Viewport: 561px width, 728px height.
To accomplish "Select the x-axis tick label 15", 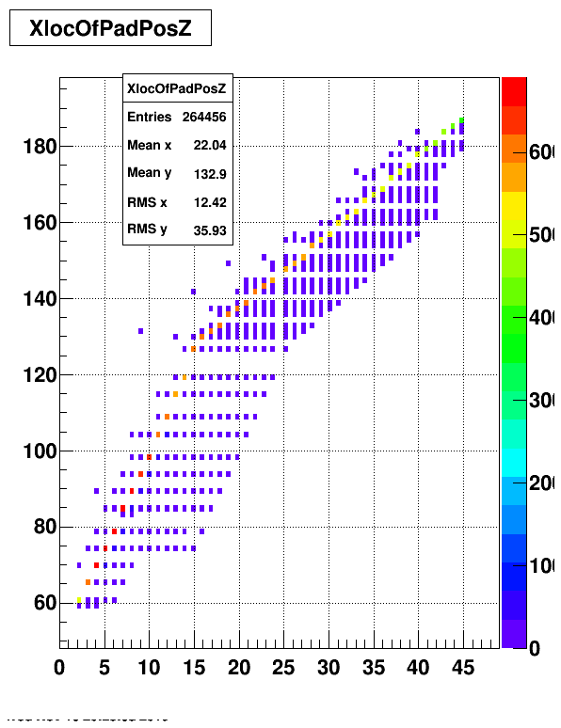I will pyautogui.click(x=194, y=668).
